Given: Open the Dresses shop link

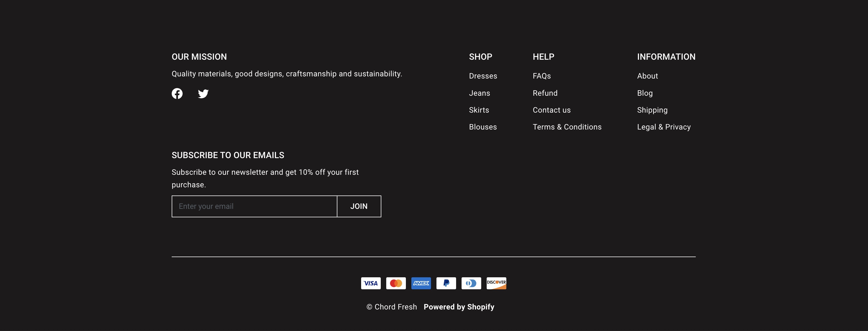Looking at the screenshot, I should pyautogui.click(x=483, y=76).
